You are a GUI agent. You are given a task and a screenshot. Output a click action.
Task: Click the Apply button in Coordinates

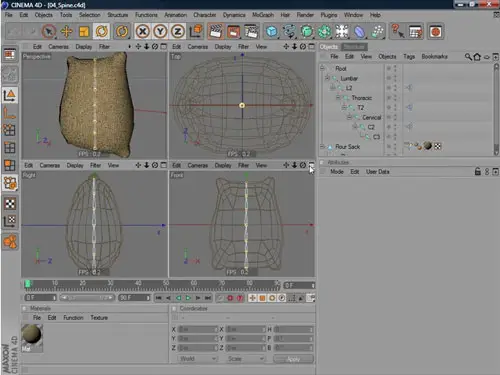tap(293, 359)
